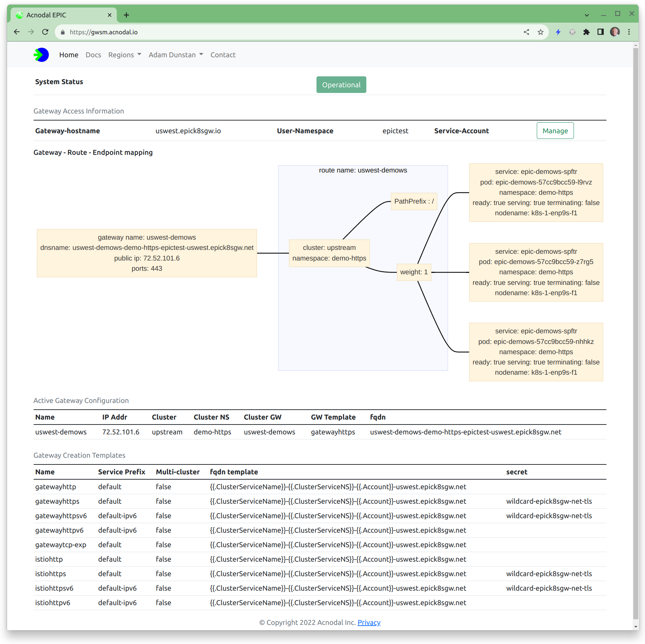The height and width of the screenshot is (644, 645).
Task: Click the epictest namespace value
Action: coord(395,131)
